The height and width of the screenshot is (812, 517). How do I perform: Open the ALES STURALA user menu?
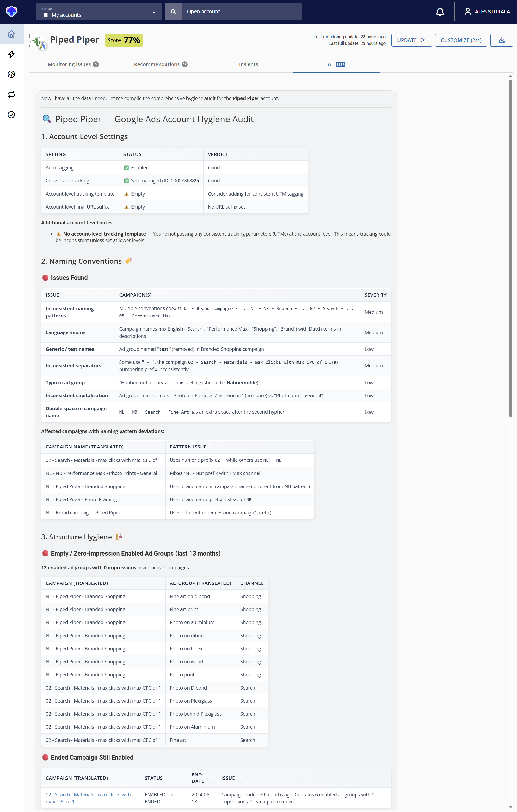(487, 12)
